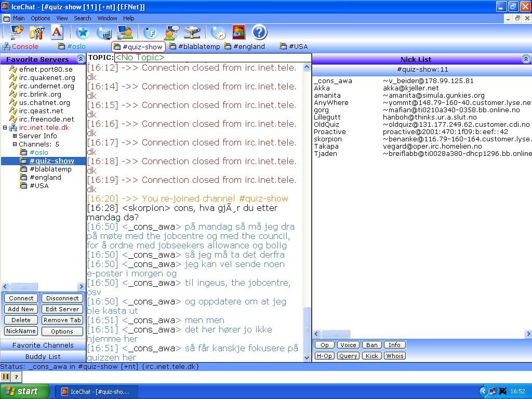Viewport: 532px width, 399px height.
Task: Collapse the Nick List panel
Action: [x=526, y=59]
